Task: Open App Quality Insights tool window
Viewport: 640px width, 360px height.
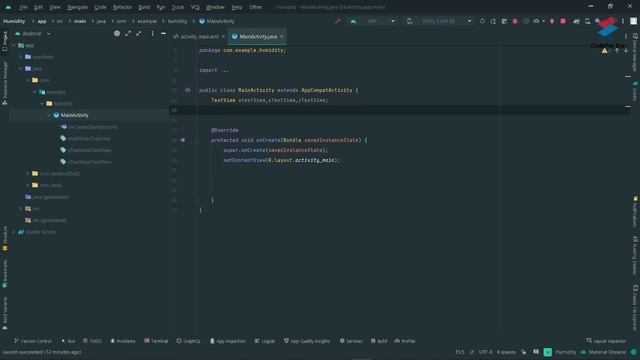Action: tap(307, 341)
